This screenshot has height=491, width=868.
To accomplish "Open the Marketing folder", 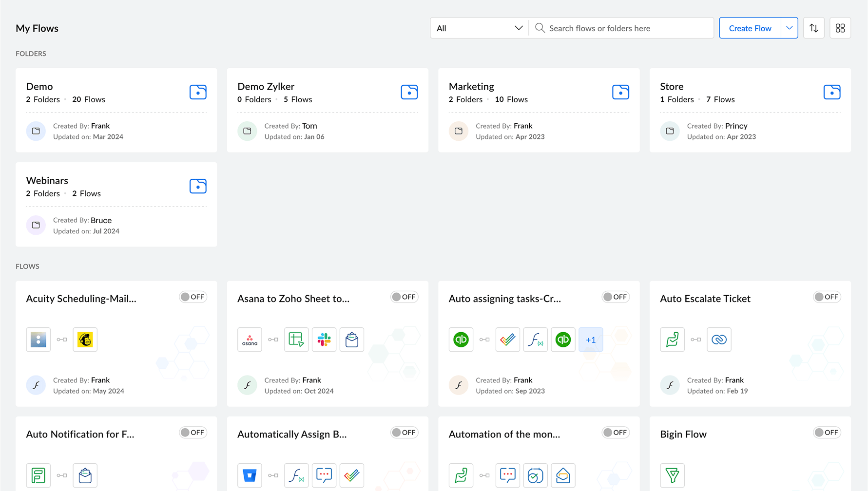I will click(x=471, y=87).
